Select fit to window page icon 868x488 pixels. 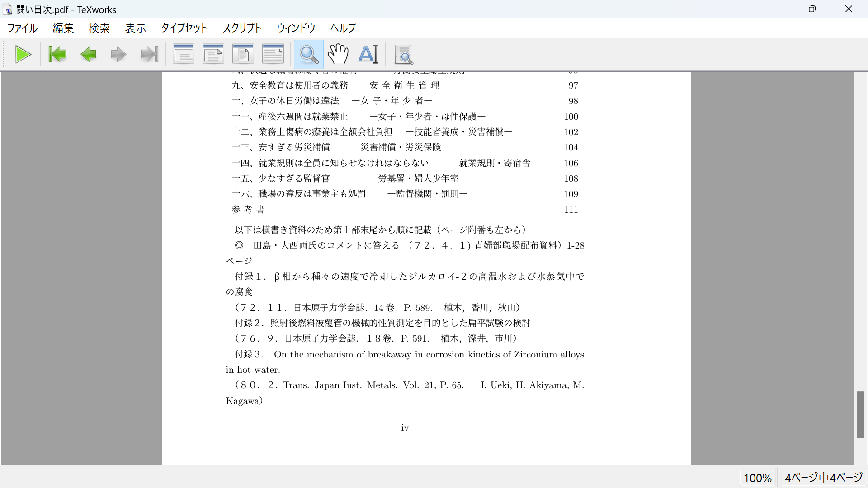[x=243, y=55]
